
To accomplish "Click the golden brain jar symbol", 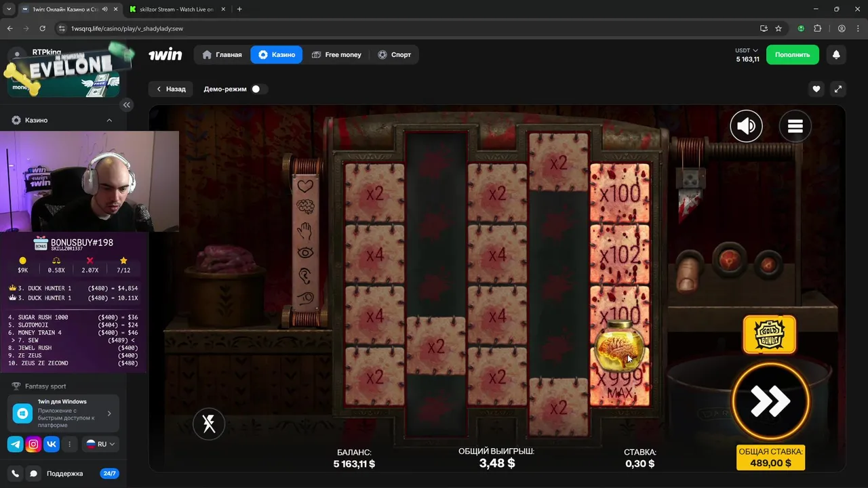I will (618, 346).
